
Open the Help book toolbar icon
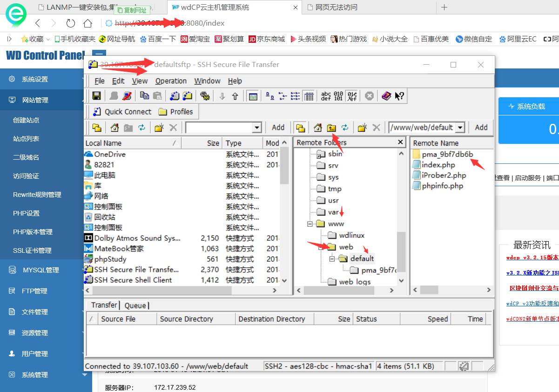(x=386, y=96)
